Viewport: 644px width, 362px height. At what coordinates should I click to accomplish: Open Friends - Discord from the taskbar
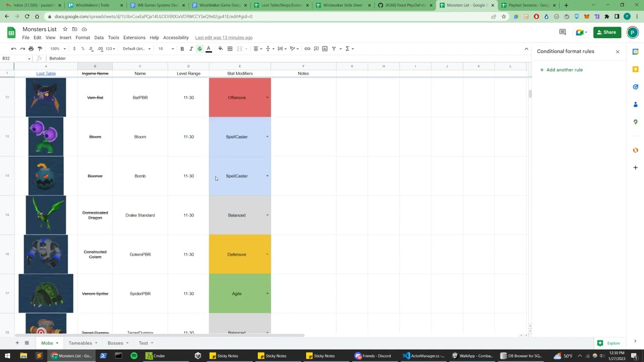coord(373,355)
